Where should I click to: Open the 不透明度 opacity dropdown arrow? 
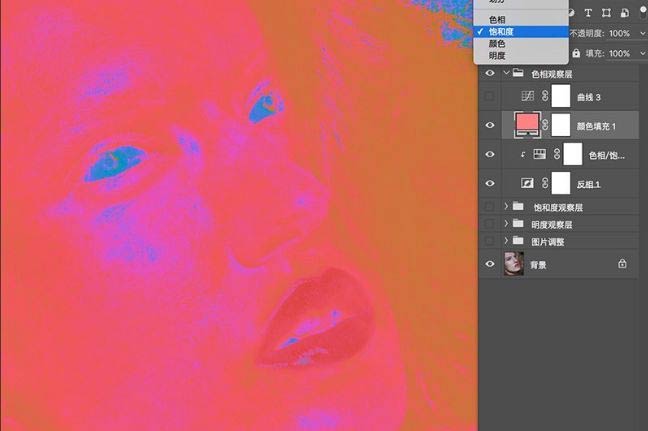[x=639, y=33]
